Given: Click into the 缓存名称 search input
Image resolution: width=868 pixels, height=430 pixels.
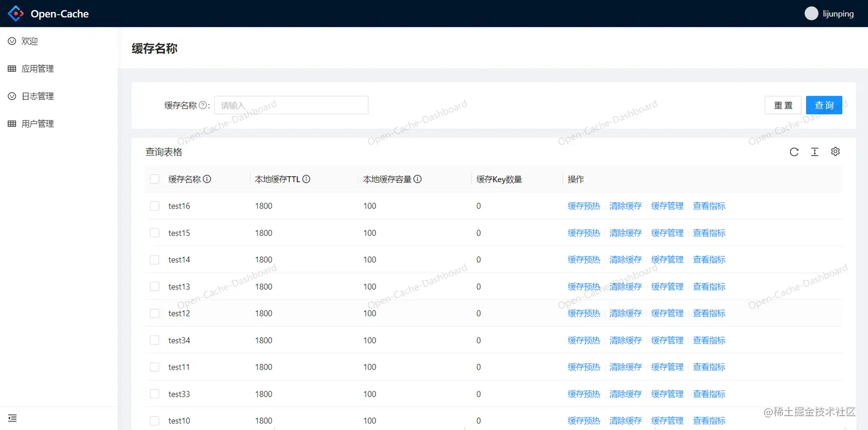Looking at the screenshot, I should [x=291, y=105].
